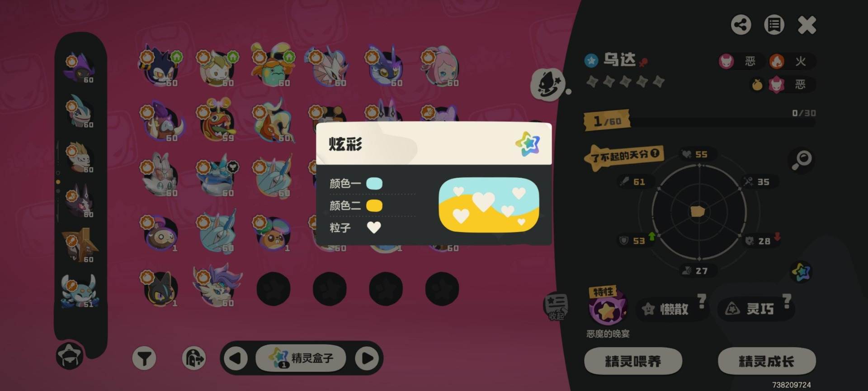This screenshot has height=391, width=868.
Task: Select the 懒散 nature tag
Action: click(x=668, y=309)
